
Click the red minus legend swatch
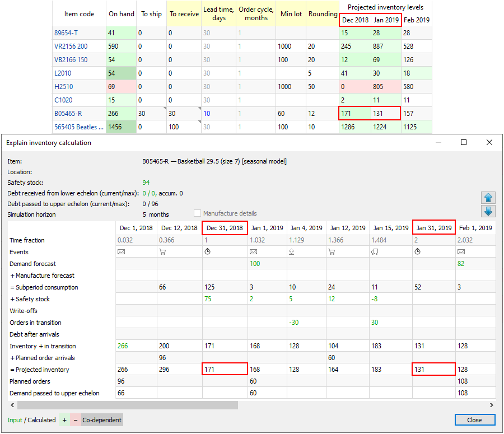coord(76,420)
